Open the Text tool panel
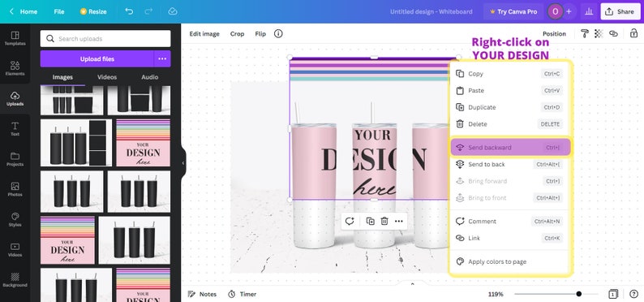This screenshot has height=302, width=644. pyautogui.click(x=15, y=128)
